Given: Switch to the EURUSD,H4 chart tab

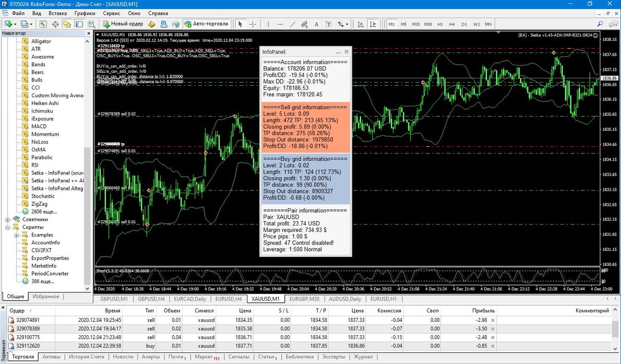Looking at the screenshot, I should point(229,299).
